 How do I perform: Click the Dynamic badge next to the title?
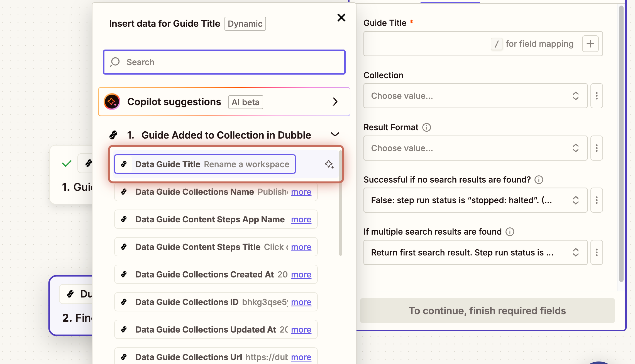pyautogui.click(x=245, y=24)
